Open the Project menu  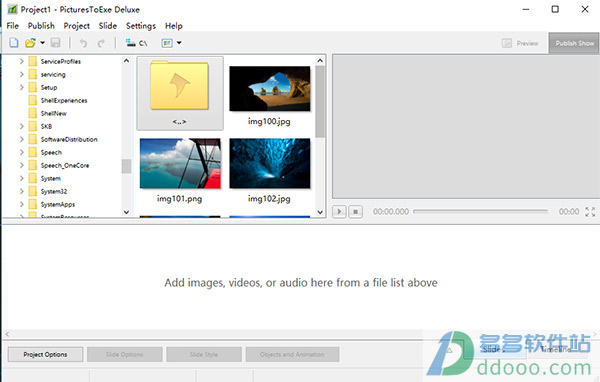[x=77, y=26]
